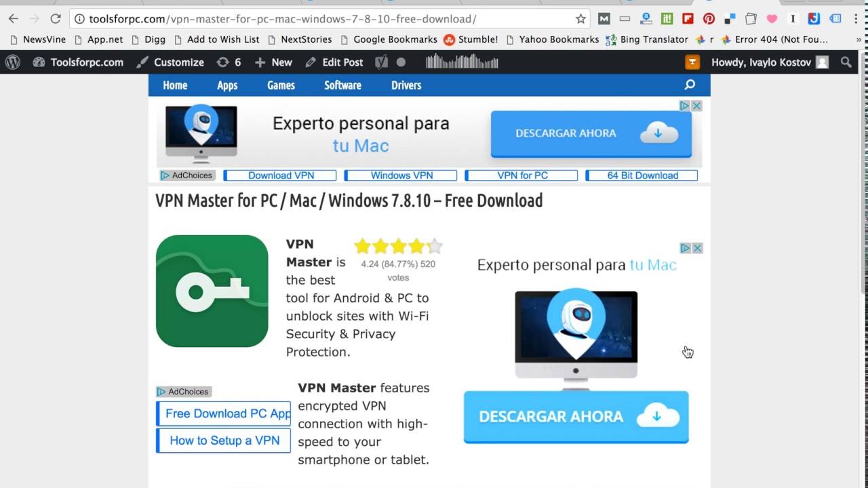Click the stacked pages extension icon
868x488 pixels.
[751, 19]
